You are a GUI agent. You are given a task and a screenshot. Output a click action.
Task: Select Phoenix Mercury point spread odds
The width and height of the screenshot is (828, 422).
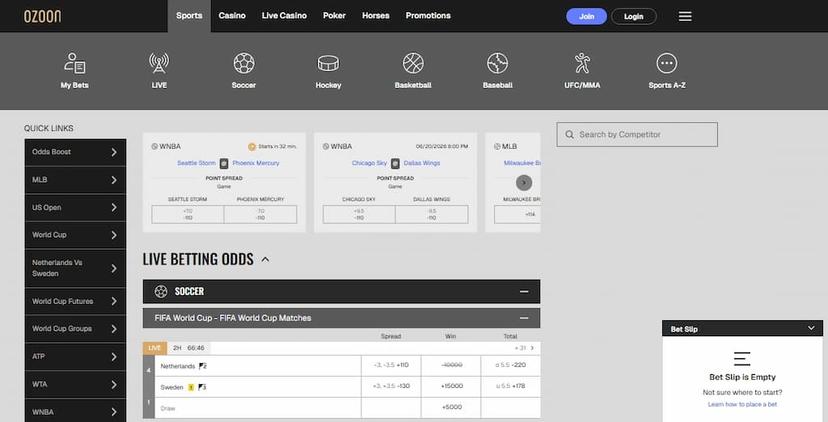[x=260, y=214]
